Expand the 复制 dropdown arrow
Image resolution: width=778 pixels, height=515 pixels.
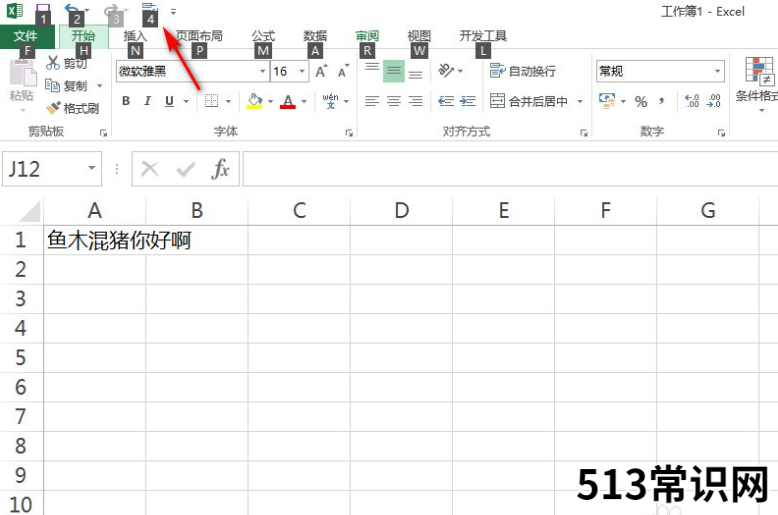(x=100, y=86)
